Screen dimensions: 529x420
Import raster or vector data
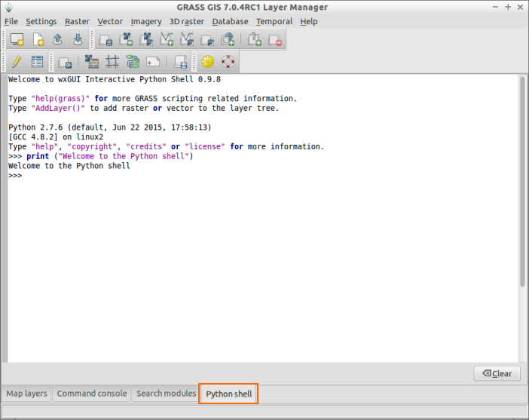click(x=65, y=62)
